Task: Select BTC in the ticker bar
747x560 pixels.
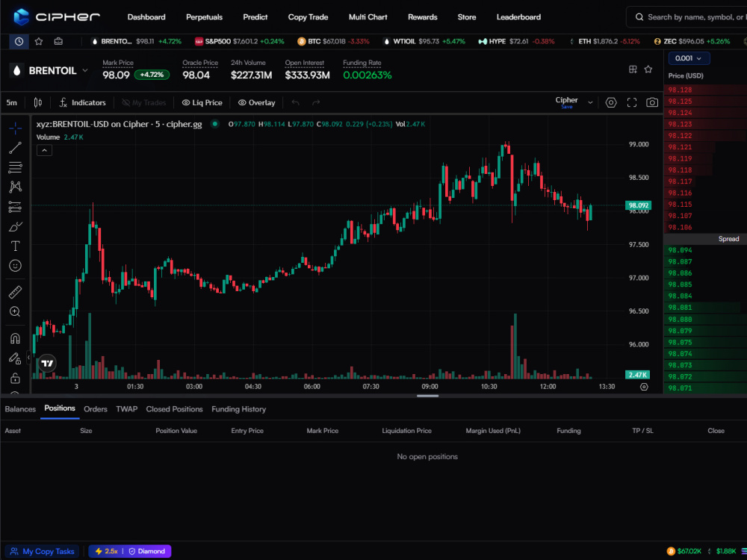Action: 333,41
